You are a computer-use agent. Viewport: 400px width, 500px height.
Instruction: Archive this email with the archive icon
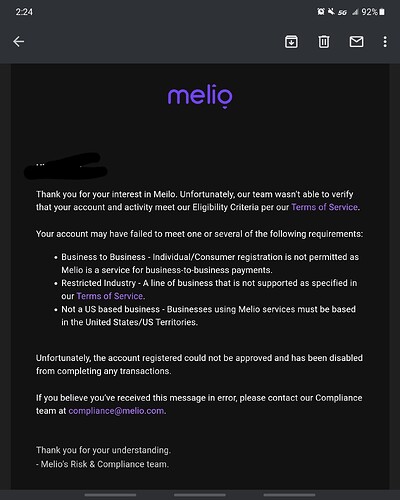pyautogui.click(x=291, y=42)
